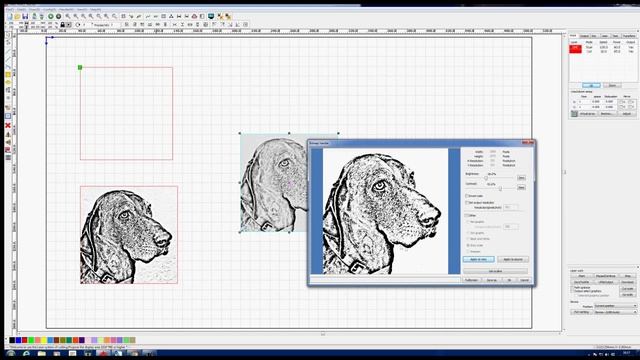Open the Device selection dropdown
Screen dimensions: 640x360
pyautogui.click(x=615, y=312)
